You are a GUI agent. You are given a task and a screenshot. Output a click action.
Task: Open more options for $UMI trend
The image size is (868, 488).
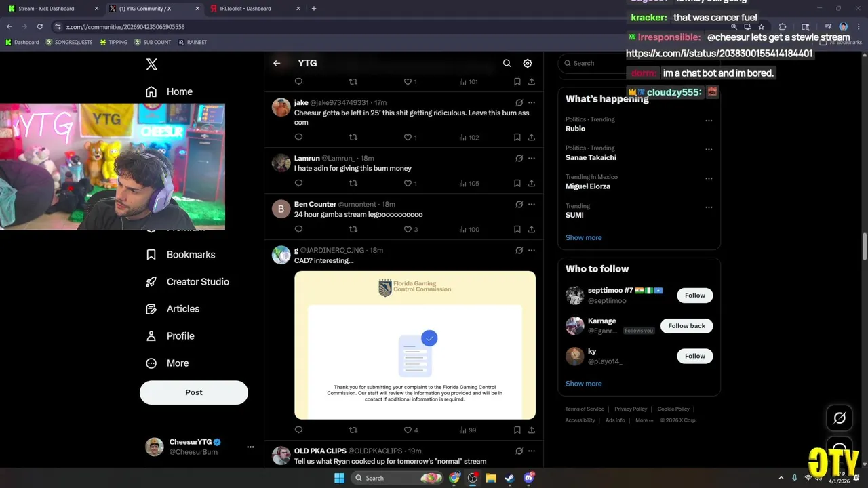[x=709, y=207]
